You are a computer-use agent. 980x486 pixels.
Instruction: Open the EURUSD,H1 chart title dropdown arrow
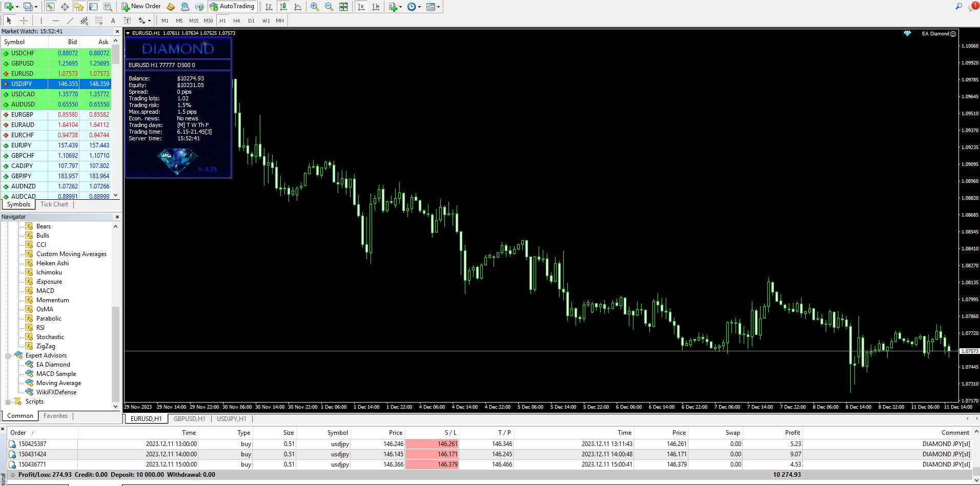(128, 33)
